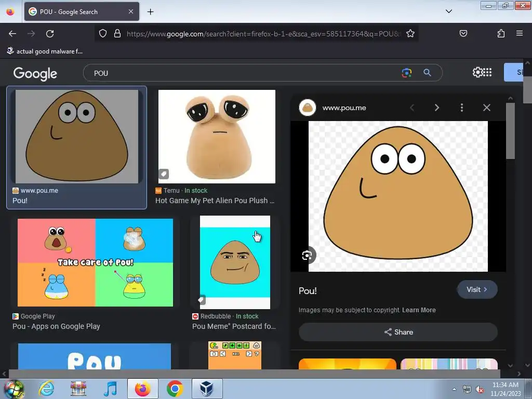The image size is (532, 399).
Task: Click the Visit button
Action: pos(477,289)
